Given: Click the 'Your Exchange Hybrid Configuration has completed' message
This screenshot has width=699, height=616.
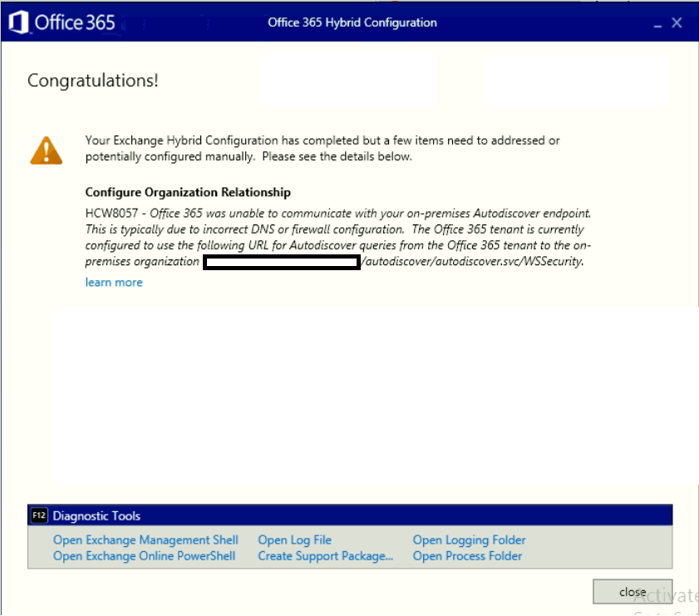Looking at the screenshot, I should coord(322,149).
